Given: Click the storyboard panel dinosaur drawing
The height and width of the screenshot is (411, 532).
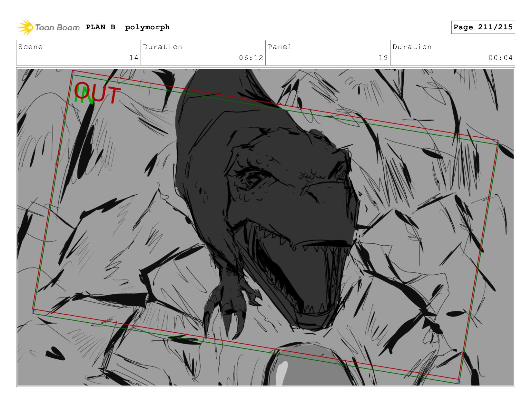Looking at the screenshot, I should (x=265, y=227).
